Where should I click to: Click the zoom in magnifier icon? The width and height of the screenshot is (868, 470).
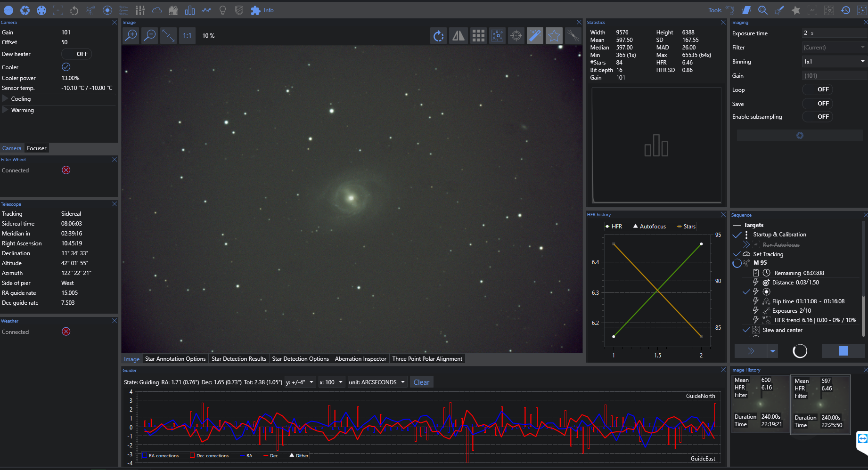(131, 35)
